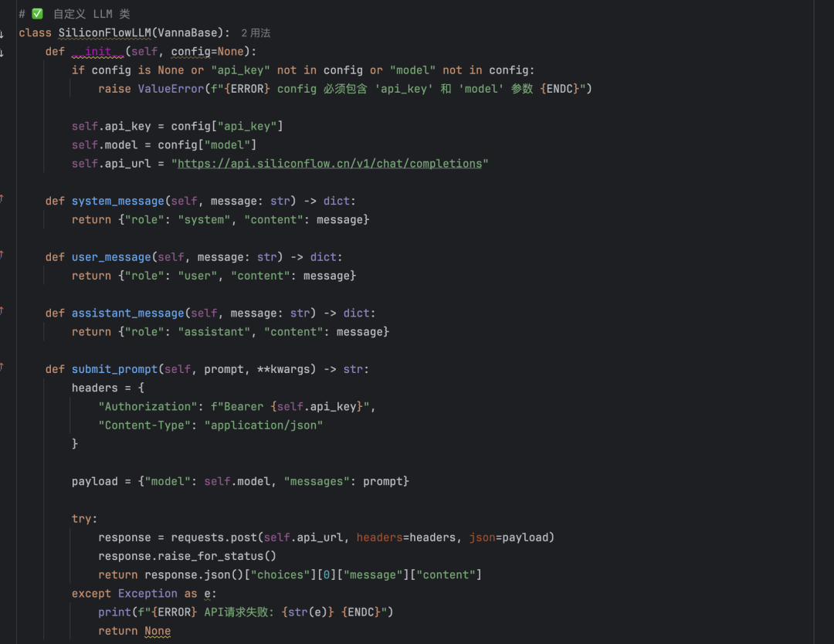Click the class name 'SiliconFlowLLM'
The image size is (834, 644).
[x=105, y=33]
